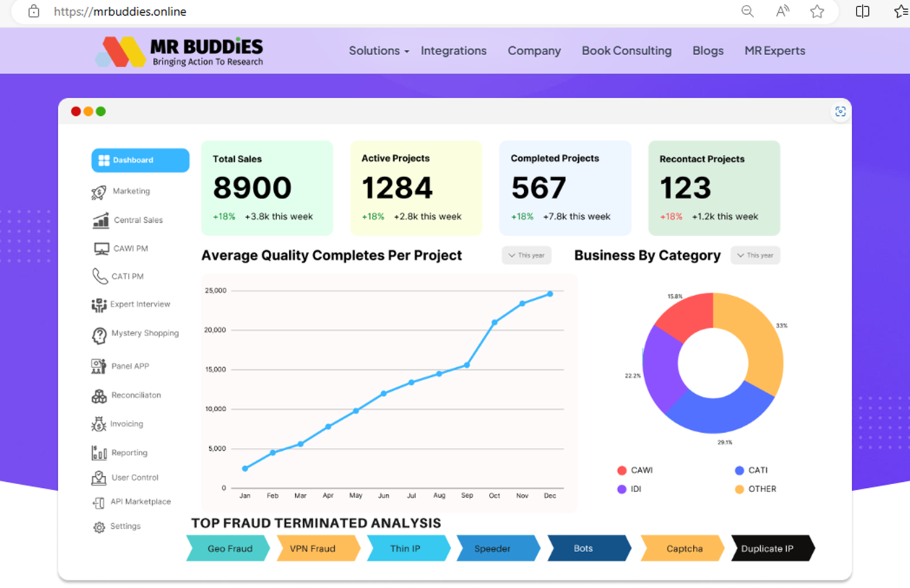Open the Integrations nav item
910x588 pixels.
tap(454, 51)
